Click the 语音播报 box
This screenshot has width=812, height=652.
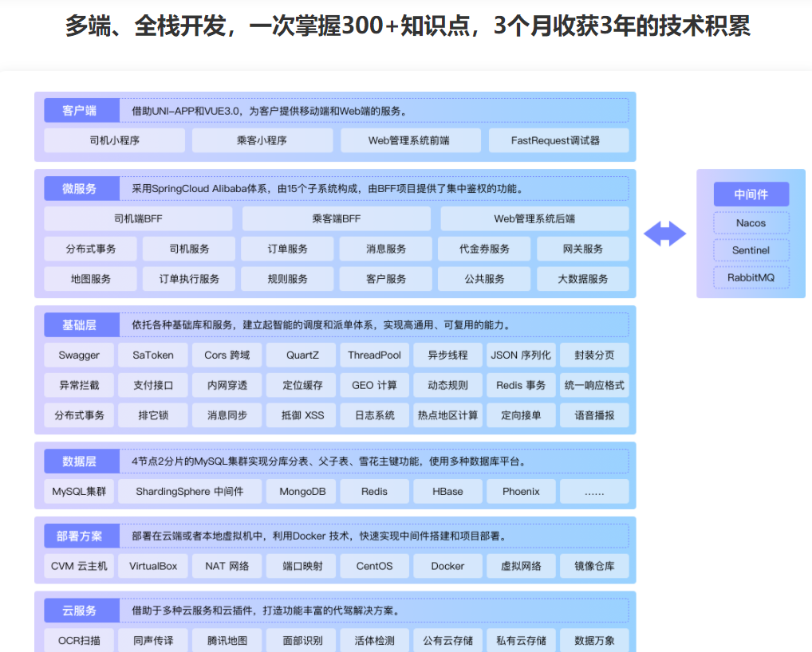pos(593,415)
